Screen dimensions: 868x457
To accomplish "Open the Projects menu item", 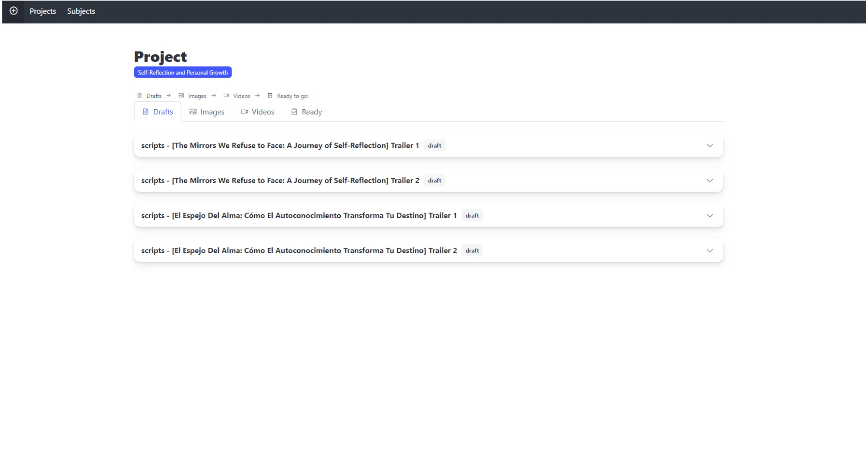I will (x=42, y=11).
